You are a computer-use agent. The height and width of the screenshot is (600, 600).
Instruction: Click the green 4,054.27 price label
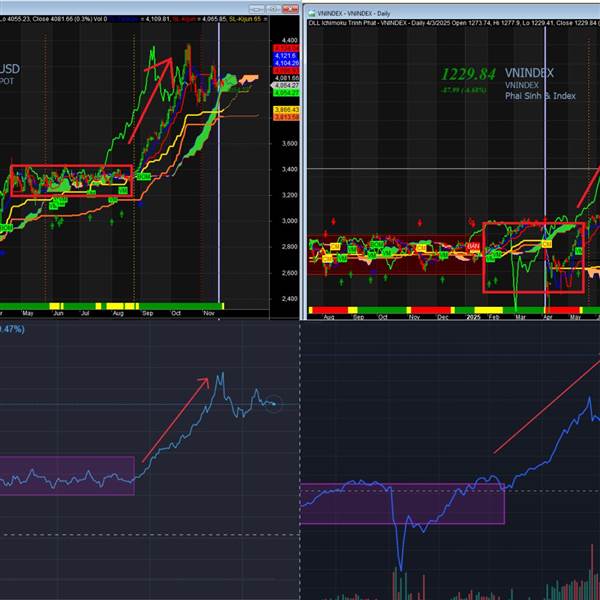point(286,93)
